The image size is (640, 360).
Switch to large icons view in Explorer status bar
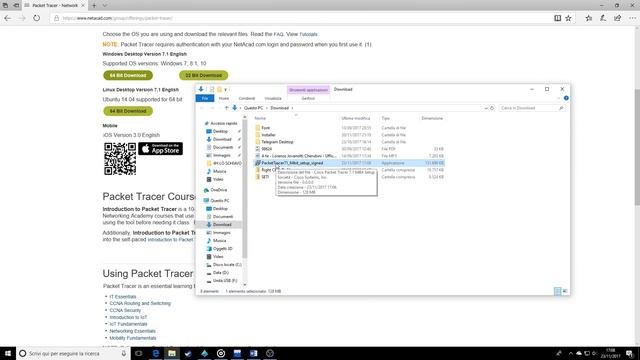(565, 291)
